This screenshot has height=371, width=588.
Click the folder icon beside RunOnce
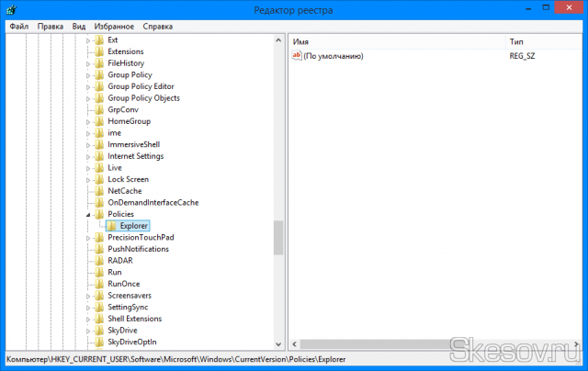[99, 284]
